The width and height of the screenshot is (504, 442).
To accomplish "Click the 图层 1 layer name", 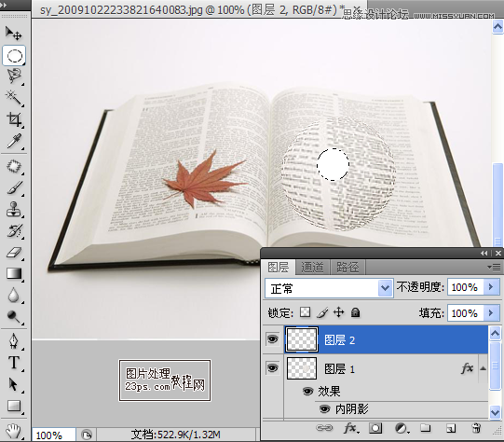I will [x=339, y=368].
